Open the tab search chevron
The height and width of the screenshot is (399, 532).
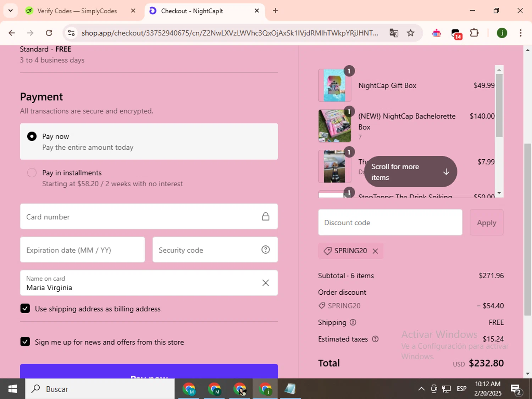pyautogui.click(x=10, y=11)
